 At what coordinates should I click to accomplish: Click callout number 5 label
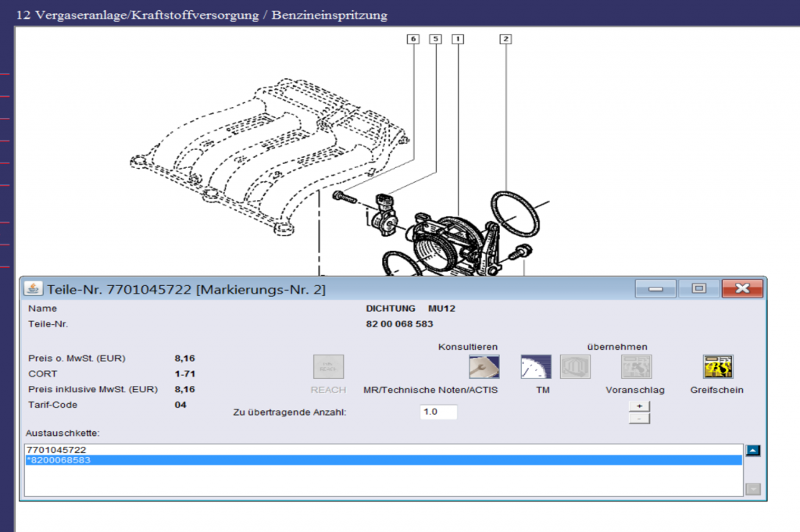pyautogui.click(x=435, y=38)
